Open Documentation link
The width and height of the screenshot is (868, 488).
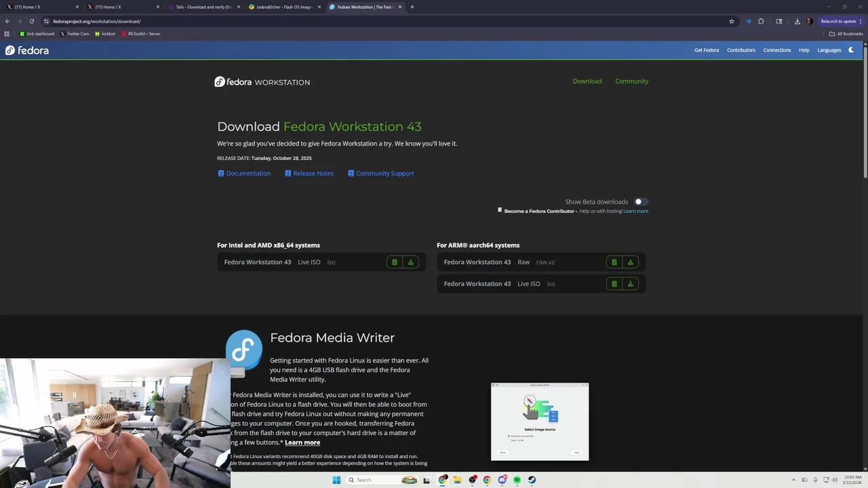244,174
